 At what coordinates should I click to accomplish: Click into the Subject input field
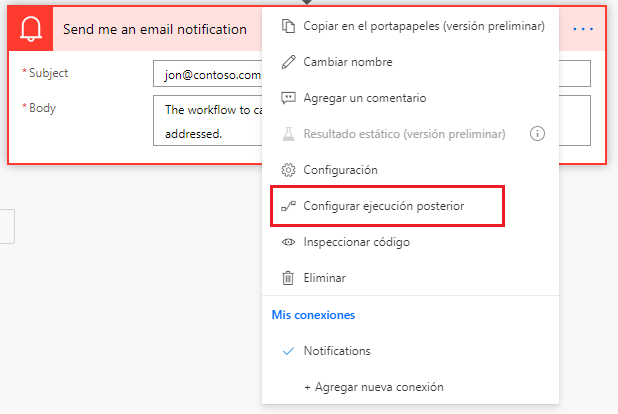(207, 74)
